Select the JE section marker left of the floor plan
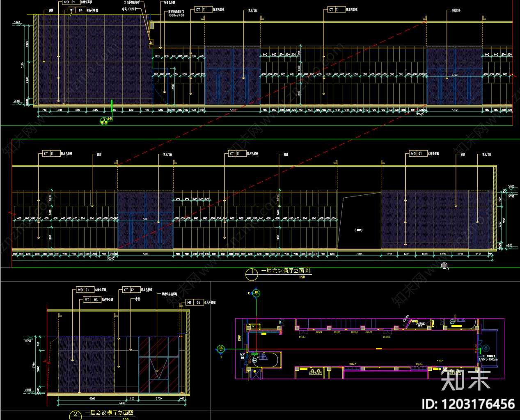Viewport: 520px width, 420px height. pyautogui.click(x=221, y=349)
